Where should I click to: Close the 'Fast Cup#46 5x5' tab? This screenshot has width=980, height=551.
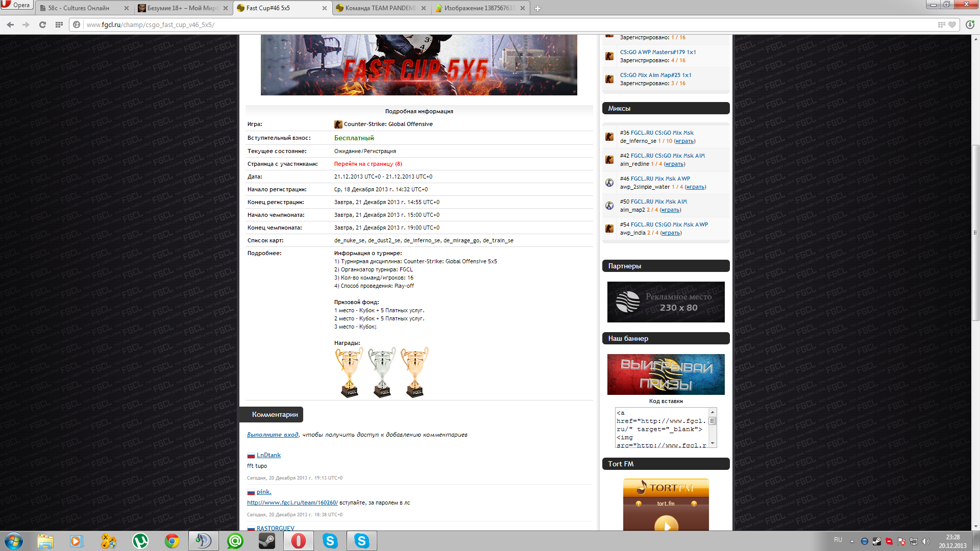coord(325,8)
